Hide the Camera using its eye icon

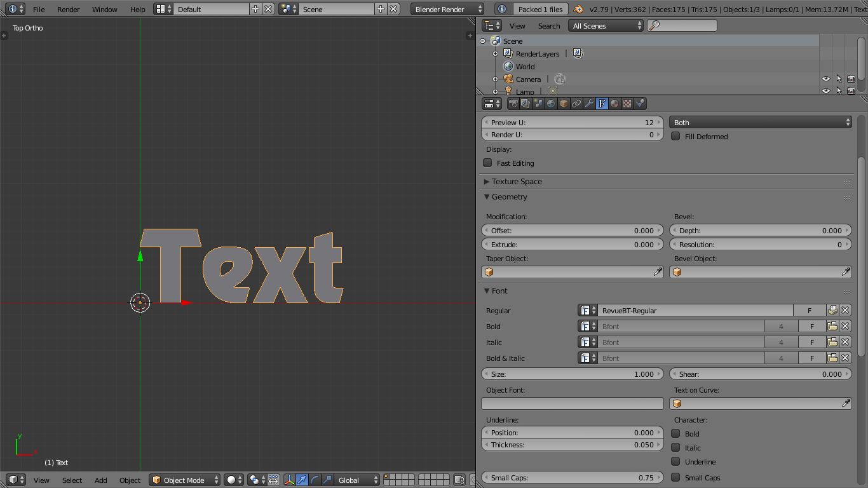(x=826, y=79)
